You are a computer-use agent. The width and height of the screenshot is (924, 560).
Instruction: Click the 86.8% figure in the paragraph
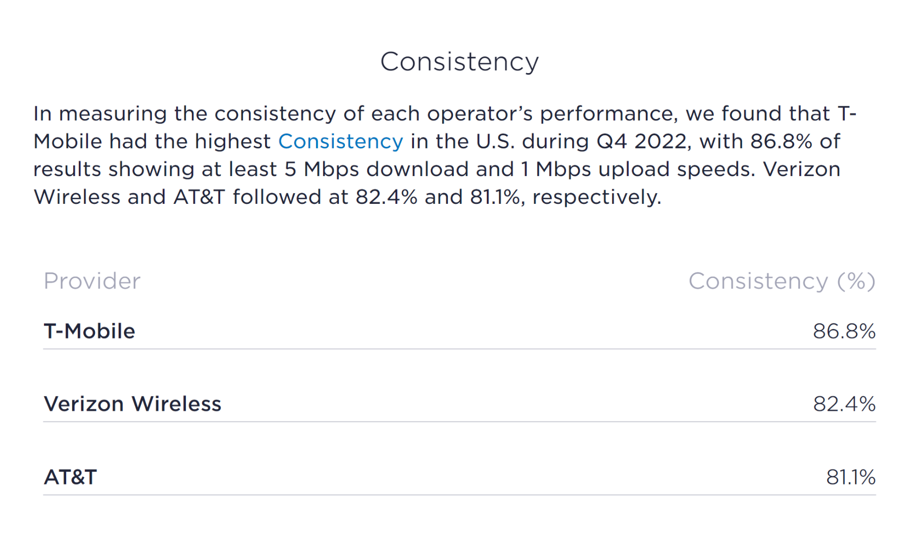781,141
